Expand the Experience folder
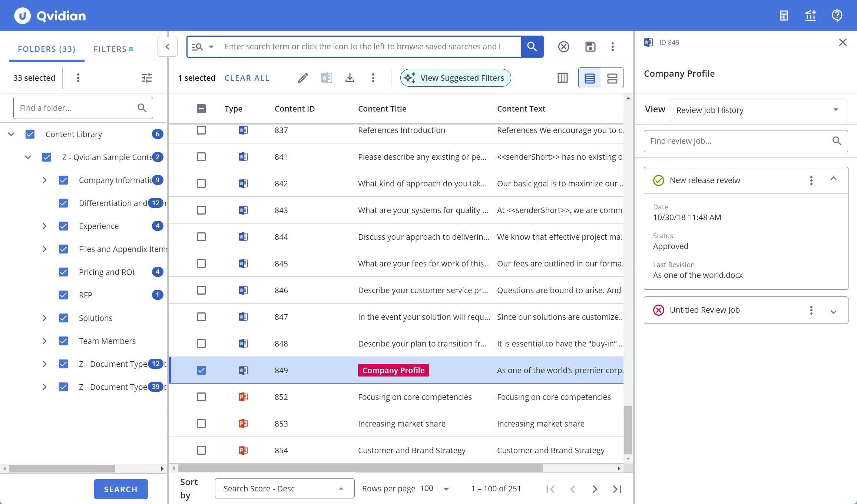The width and height of the screenshot is (857, 504). (x=44, y=226)
